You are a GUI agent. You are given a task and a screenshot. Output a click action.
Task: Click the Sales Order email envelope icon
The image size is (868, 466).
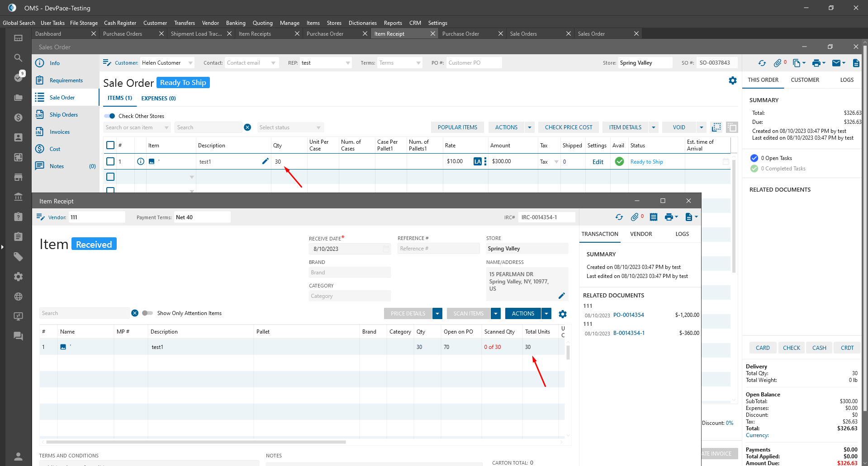click(836, 63)
